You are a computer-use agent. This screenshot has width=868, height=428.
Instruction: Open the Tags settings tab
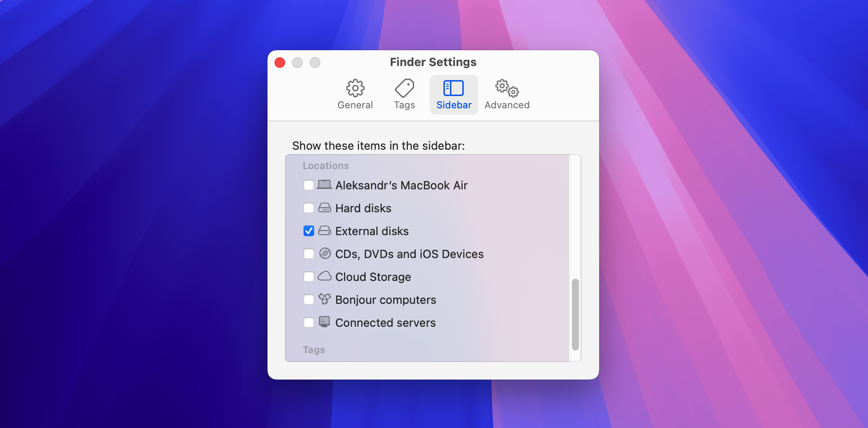[404, 95]
